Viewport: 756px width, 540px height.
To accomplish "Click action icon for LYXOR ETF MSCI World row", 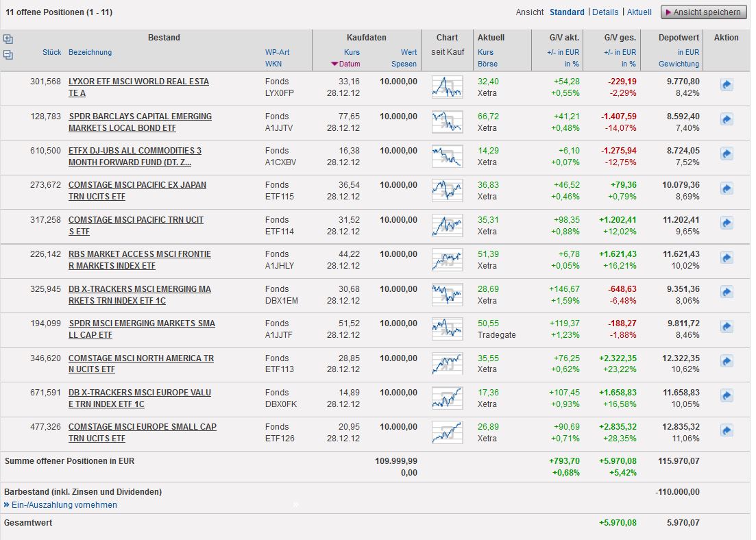I will [727, 85].
